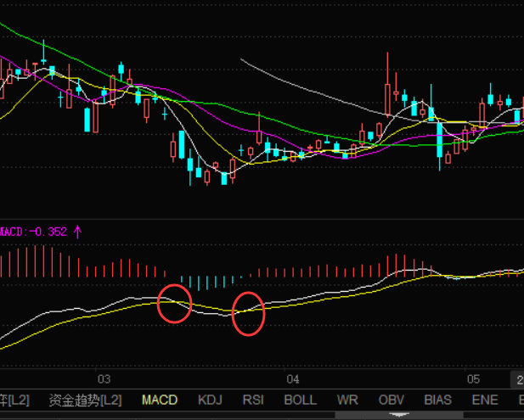Image resolution: width=524 pixels, height=420 pixels.
Task: Click the 04 month marker on time axis
Action: tap(293, 378)
